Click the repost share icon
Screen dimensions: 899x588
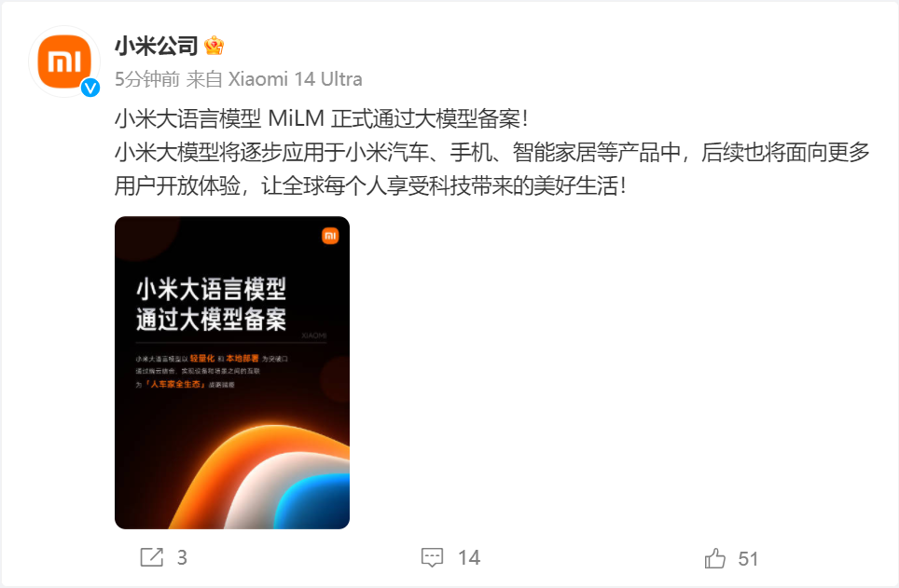pos(152,557)
